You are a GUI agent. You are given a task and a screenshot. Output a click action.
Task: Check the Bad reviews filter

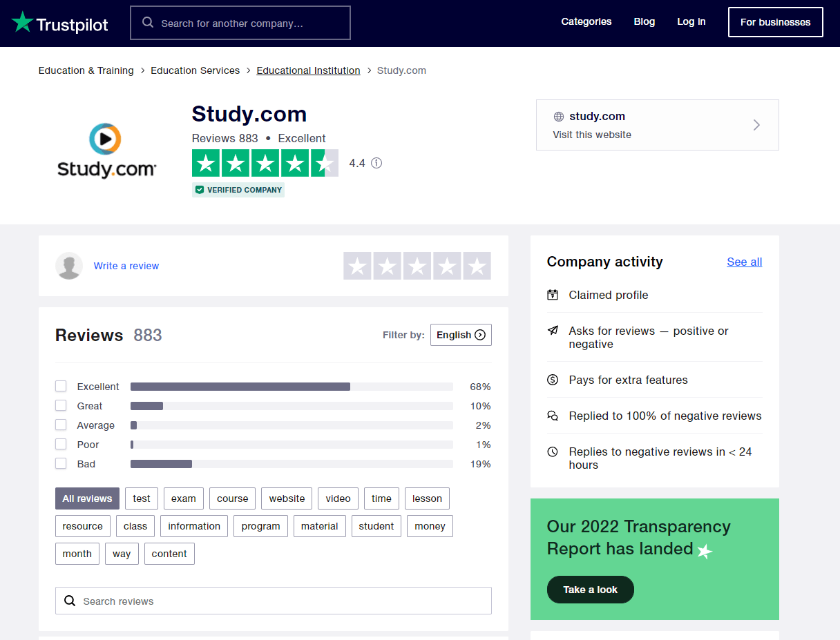pyautogui.click(x=61, y=463)
